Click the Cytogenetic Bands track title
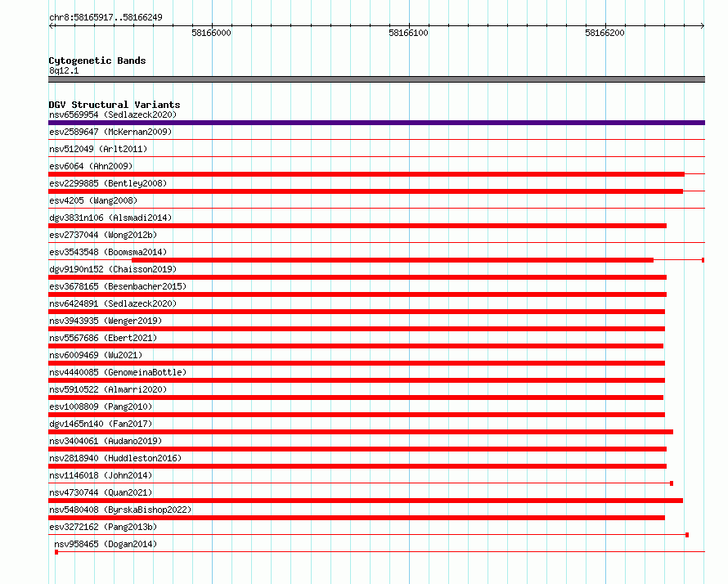728x584 pixels. pyautogui.click(x=97, y=61)
